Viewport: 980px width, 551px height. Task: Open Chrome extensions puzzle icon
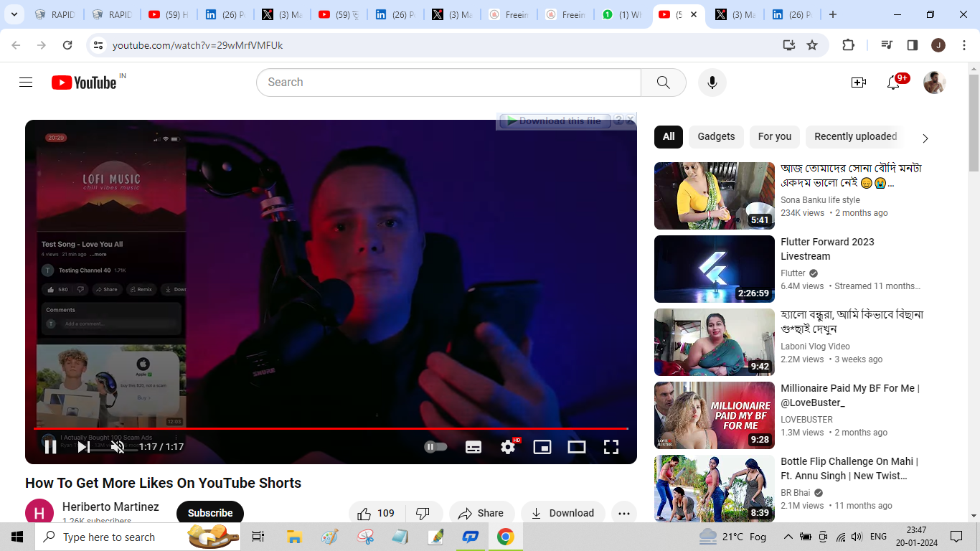pyautogui.click(x=848, y=45)
